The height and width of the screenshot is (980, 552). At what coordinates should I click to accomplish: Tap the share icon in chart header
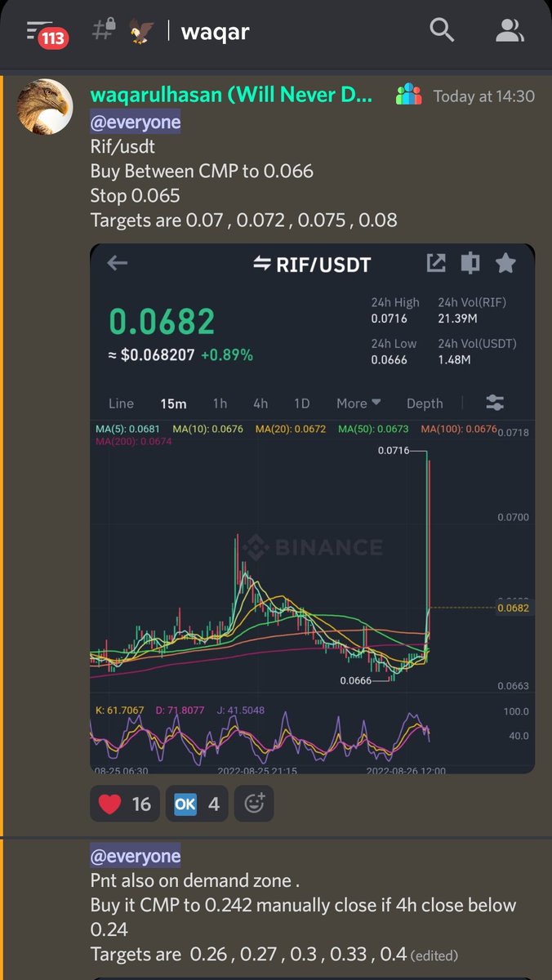point(436,263)
